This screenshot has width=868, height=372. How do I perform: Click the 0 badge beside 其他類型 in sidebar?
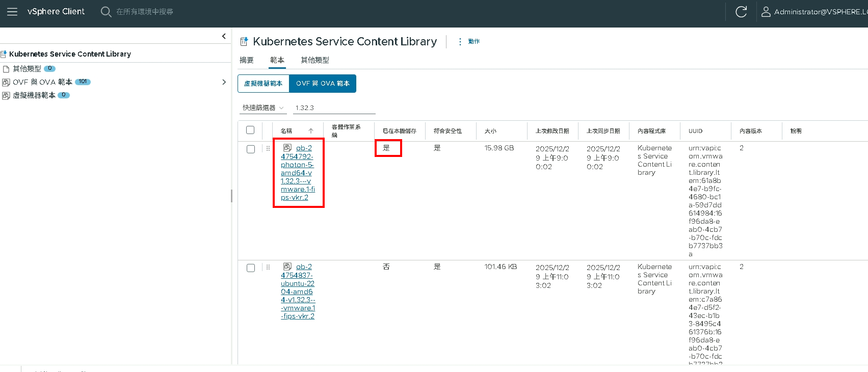click(x=49, y=68)
